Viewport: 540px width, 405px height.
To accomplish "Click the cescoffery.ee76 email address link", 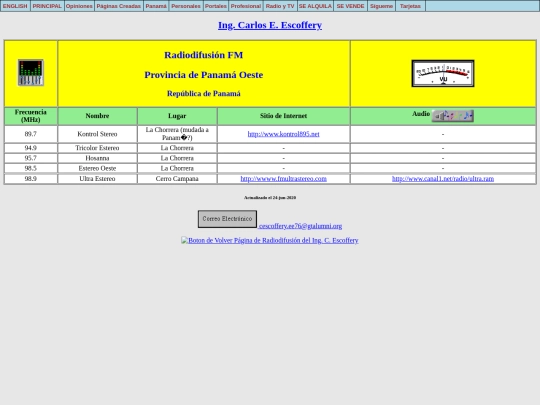I will [x=300, y=226].
